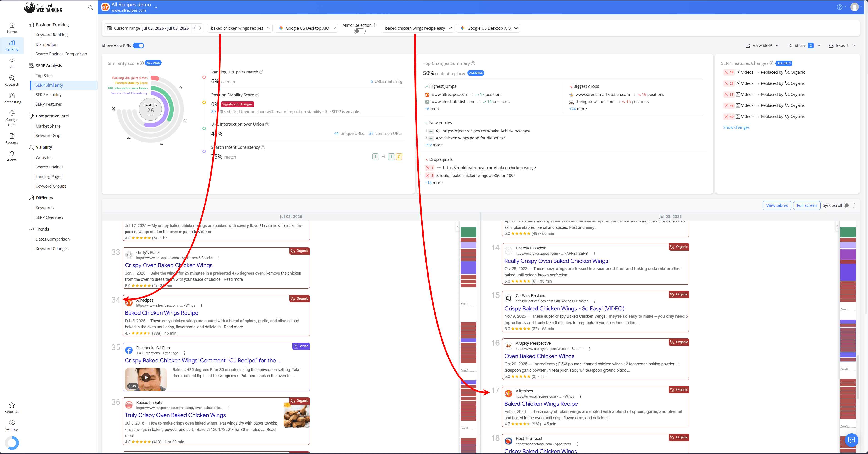This screenshot has height=454, width=868.
Task: Open the Research sidebar icon
Action: click(12, 81)
